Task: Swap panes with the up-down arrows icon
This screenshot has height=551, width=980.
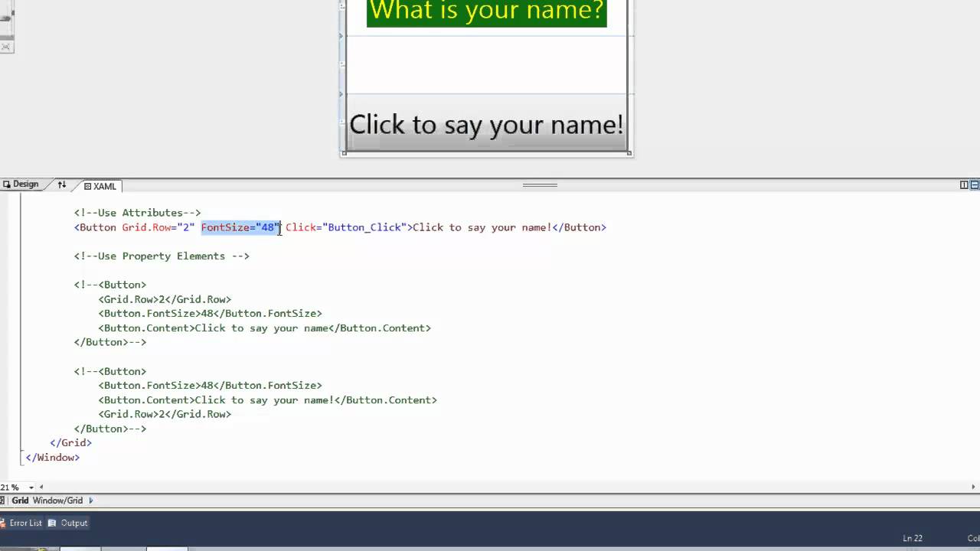Action: click(62, 184)
